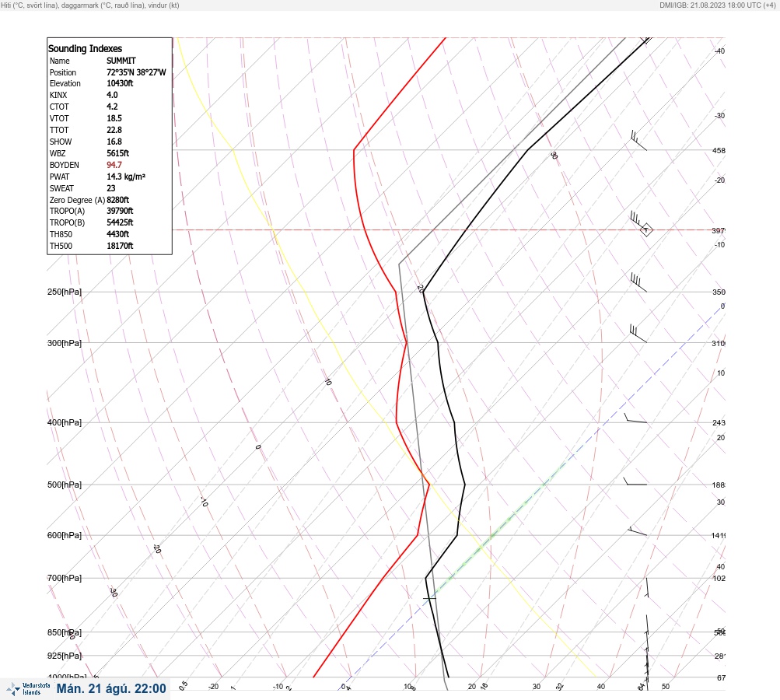Click the tropopause diamond marker on the dashed red line
Screen dimensions: 780x700
tap(646, 230)
